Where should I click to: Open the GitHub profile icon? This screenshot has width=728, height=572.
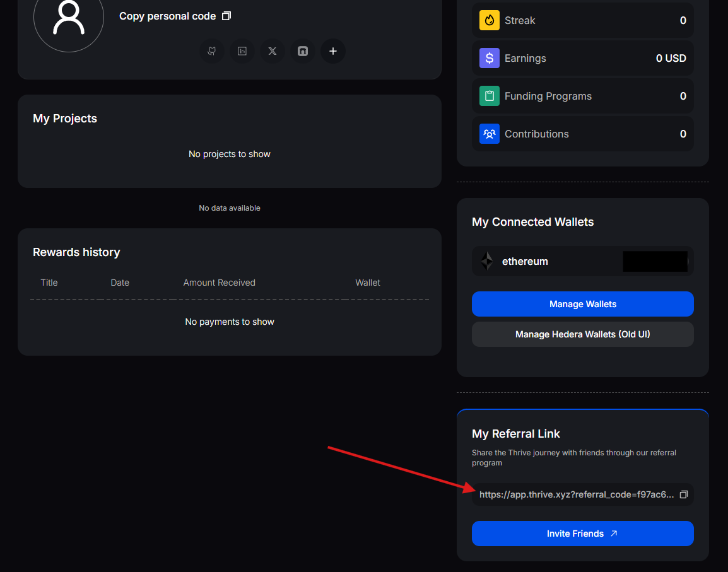[212, 51]
